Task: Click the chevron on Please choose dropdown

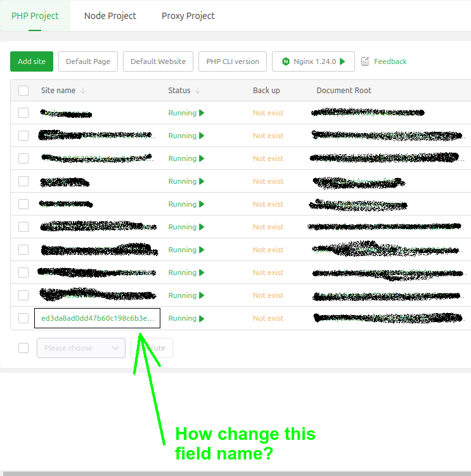Action: [115, 348]
